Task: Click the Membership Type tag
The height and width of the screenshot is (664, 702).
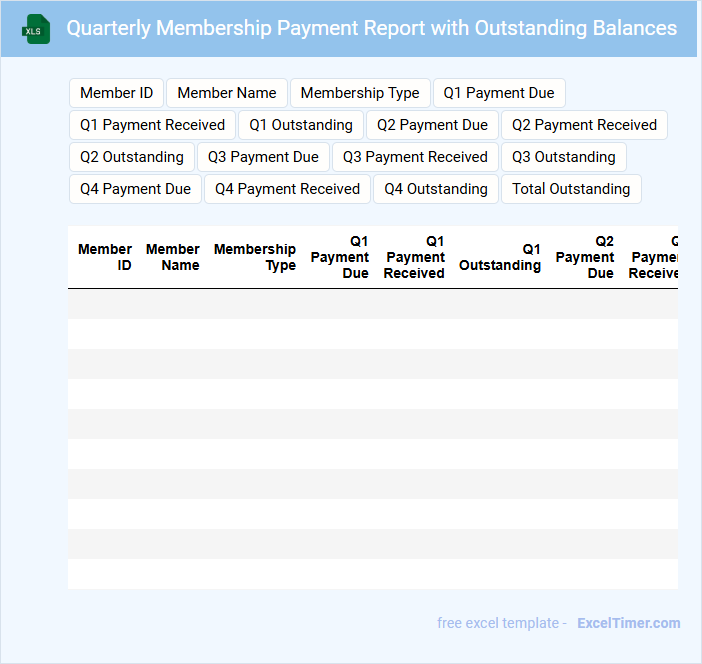Action: [x=360, y=93]
